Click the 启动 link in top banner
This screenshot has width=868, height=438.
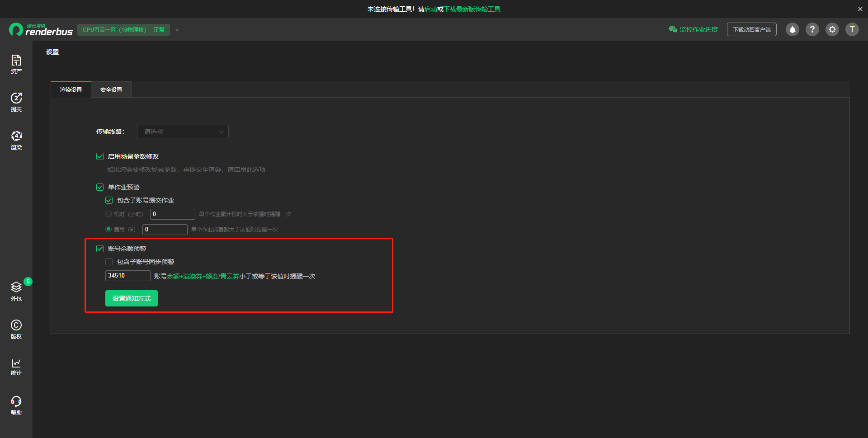[x=431, y=9]
